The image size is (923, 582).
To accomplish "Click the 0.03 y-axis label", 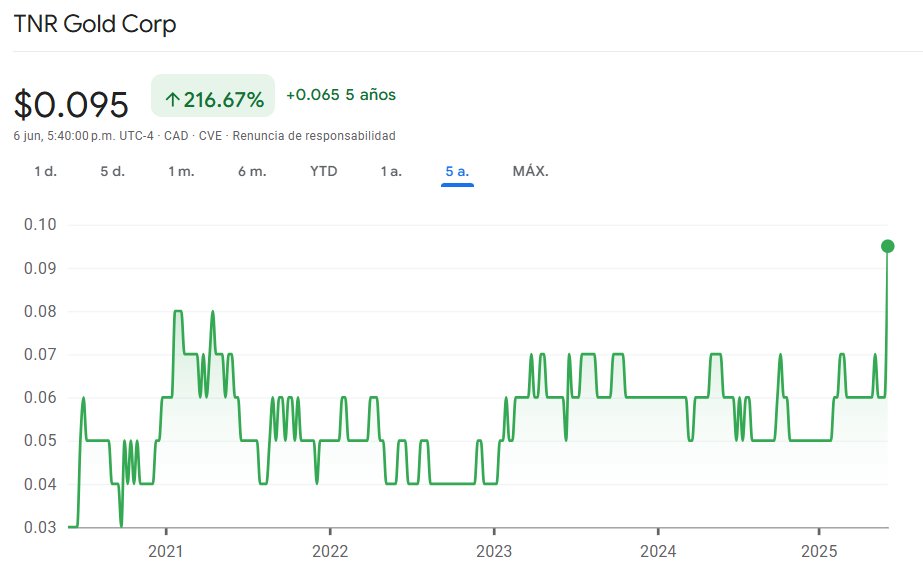I will (40, 527).
